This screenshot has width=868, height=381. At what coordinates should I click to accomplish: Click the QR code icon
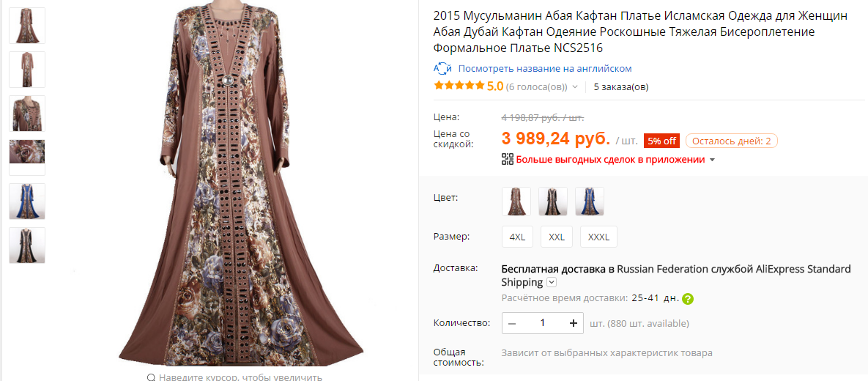click(507, 159)
